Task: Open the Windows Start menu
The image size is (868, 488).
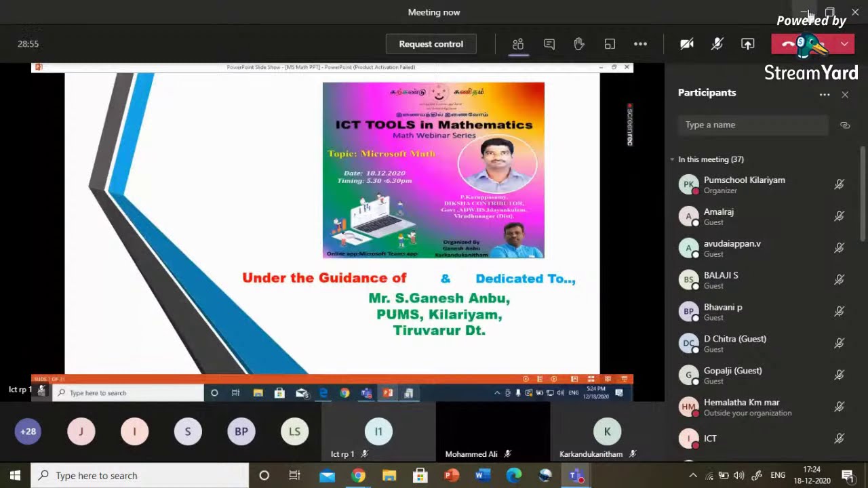Action: 15,475
